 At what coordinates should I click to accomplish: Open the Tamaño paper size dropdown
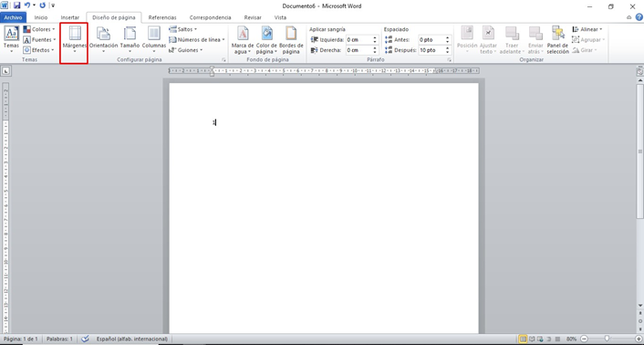tap(130, 39)
